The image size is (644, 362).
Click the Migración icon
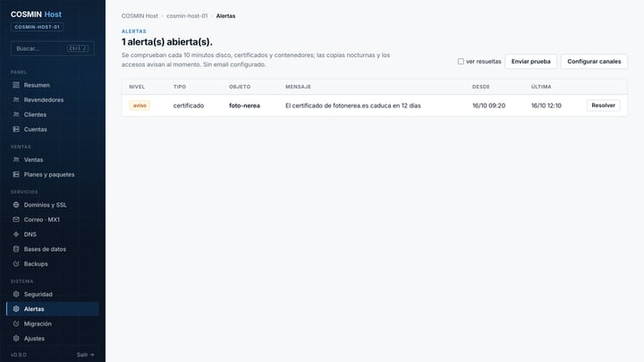click(x=16, y=324)
